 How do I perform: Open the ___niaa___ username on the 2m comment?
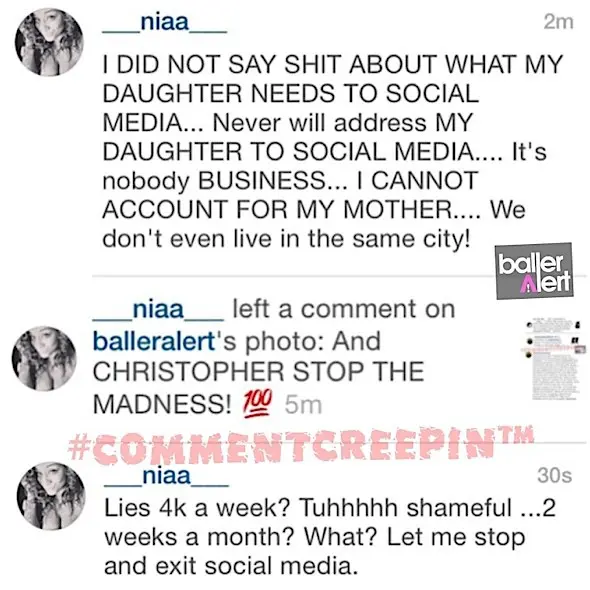[165, 23]
